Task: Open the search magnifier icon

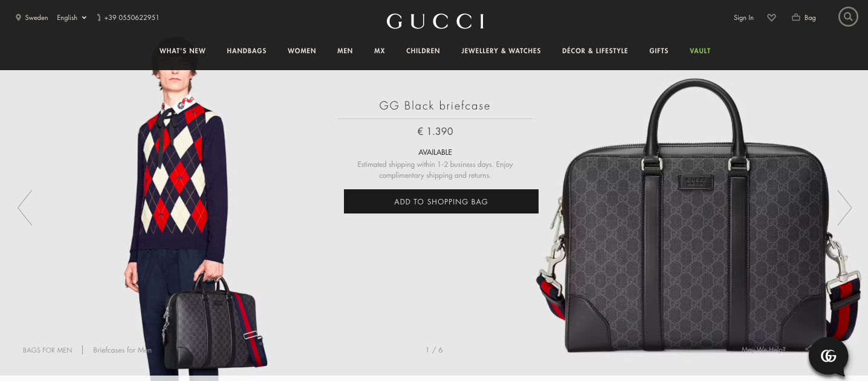Action: coord(848,17)
